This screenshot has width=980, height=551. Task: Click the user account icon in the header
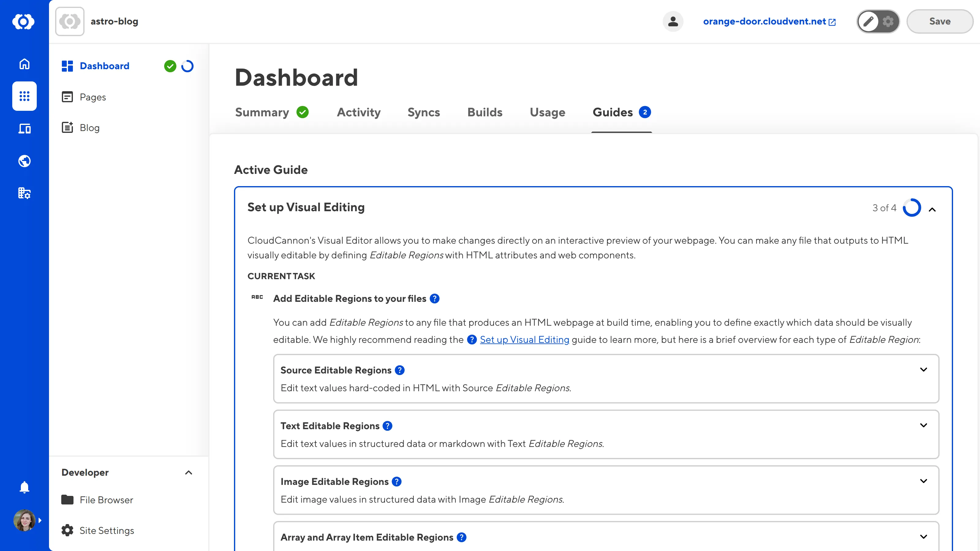click(x=673, y=21)
